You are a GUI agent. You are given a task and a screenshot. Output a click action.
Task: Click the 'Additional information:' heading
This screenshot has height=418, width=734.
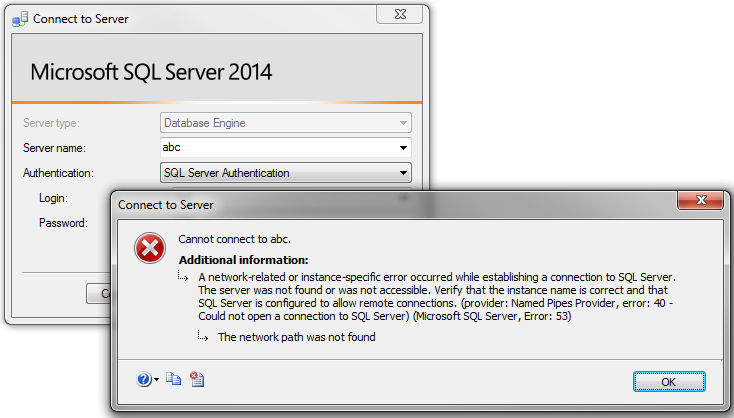[x=243, y=260]
